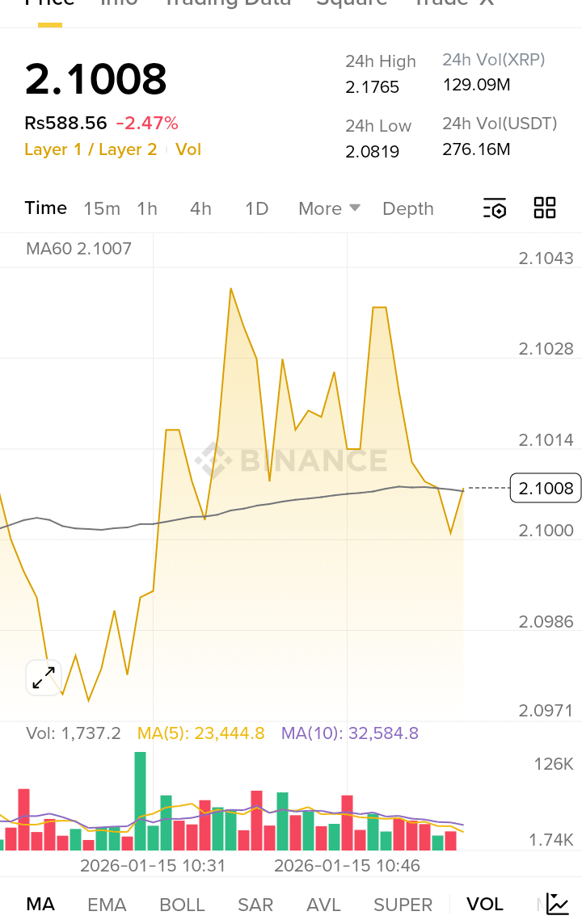This screenshot has width=582, height=924.
Task: Toggle the VOL sub-indicator
Action: coord(485,904)
